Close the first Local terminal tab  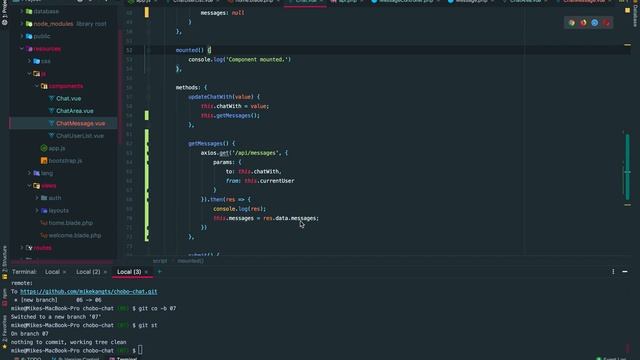(x=64, y=272)
